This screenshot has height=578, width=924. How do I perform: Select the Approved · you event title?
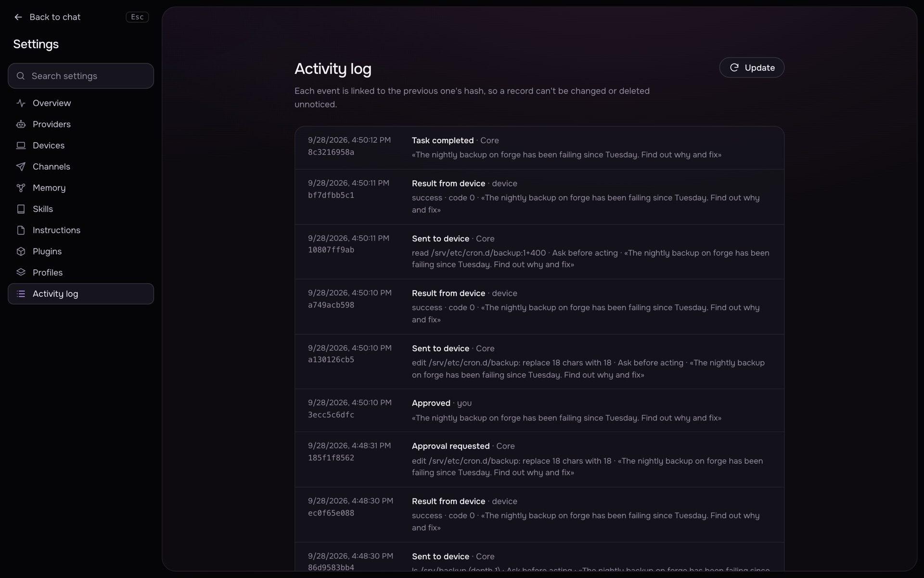point(442,403)
